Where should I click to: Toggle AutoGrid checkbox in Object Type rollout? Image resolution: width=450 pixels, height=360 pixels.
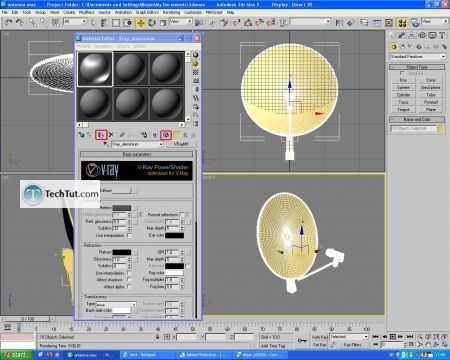tap(402, 73)
